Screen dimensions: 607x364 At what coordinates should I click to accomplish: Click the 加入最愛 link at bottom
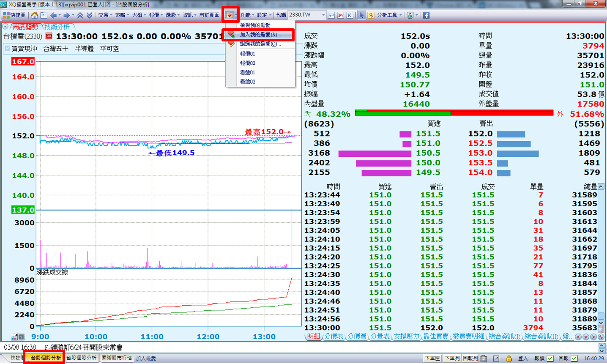click(x=146, y=358)
